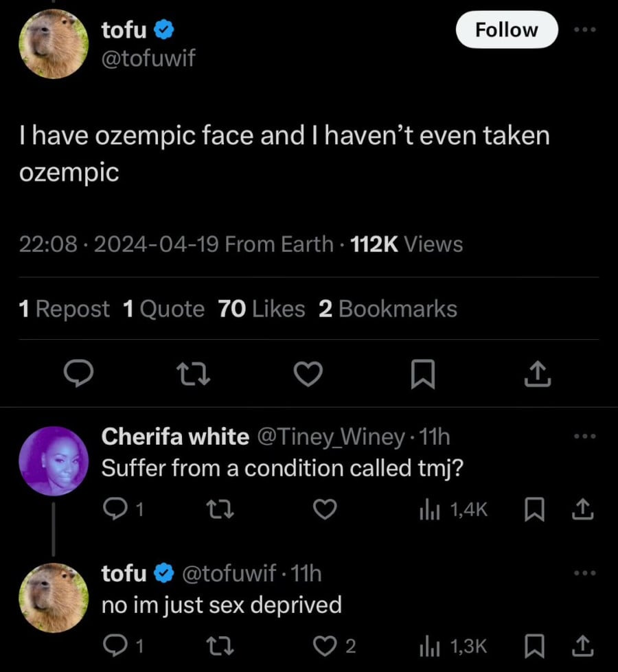Share Cherifa white's reply
Viewport: 618px width, 672px height.
tap(580, 509)
